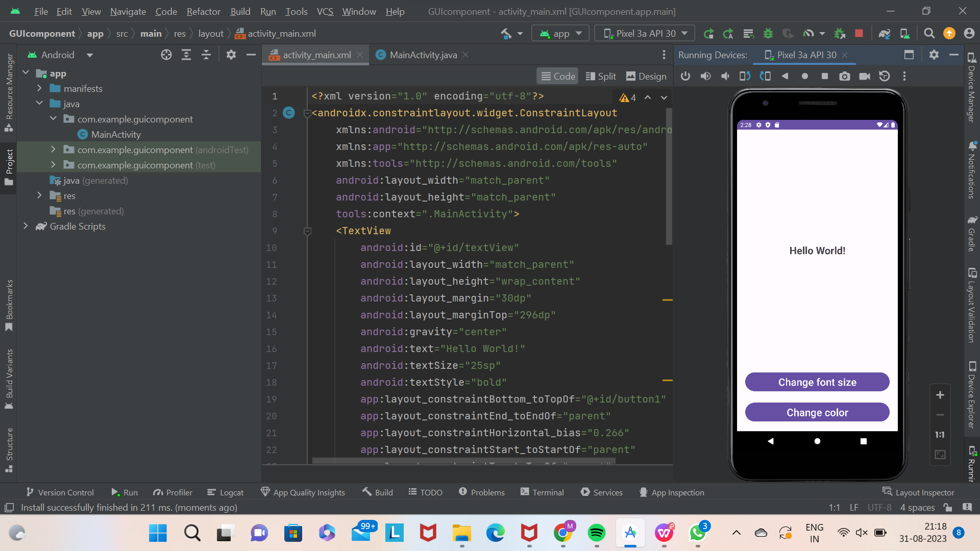Viewport: 980px width, 551px height.
Task: Open the Logcat tool window
Action: [x=225, y=492]
